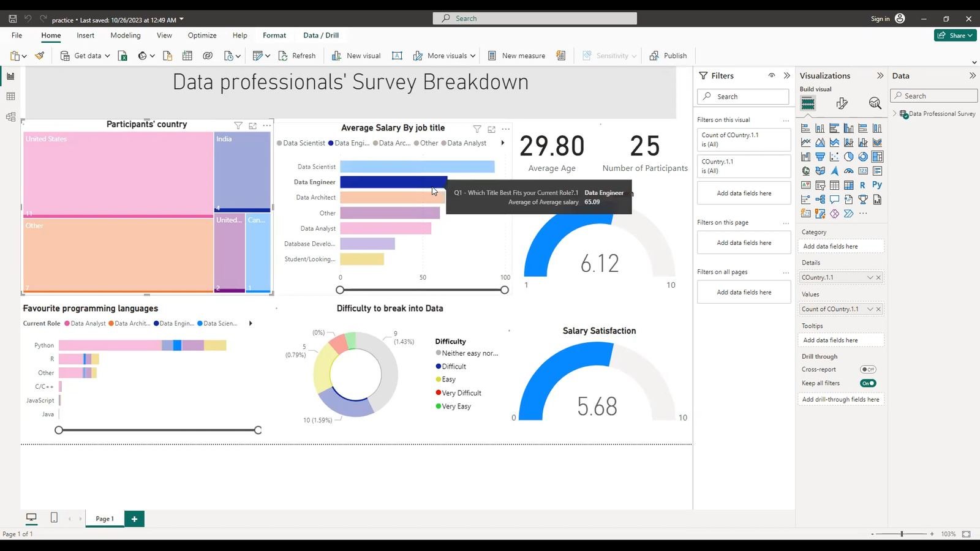Image resolution: width=980 pixels, height=551 pixels.
Task: Open the Insert ribbon tab
Action: click(86, 36)
